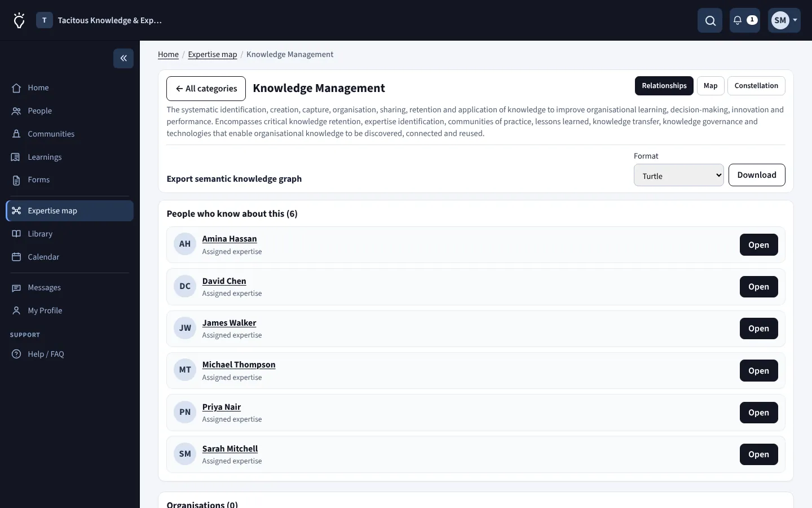Click the Tacitous lightbulb logo icon
This screenshot has height=508, width=812.
click(x=19, y=20)
